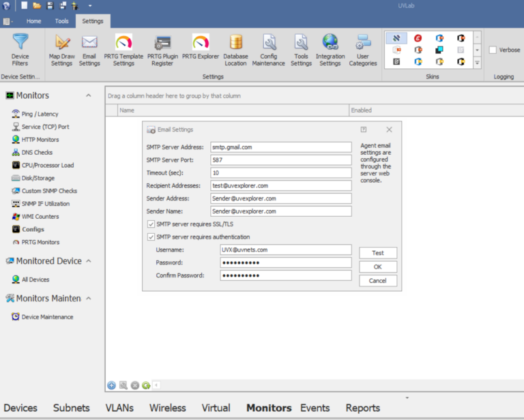The width and height of the screenshot is (524, 420).
Task: Collapse the Monitors Maintenance group
Action: coord(89,298)
